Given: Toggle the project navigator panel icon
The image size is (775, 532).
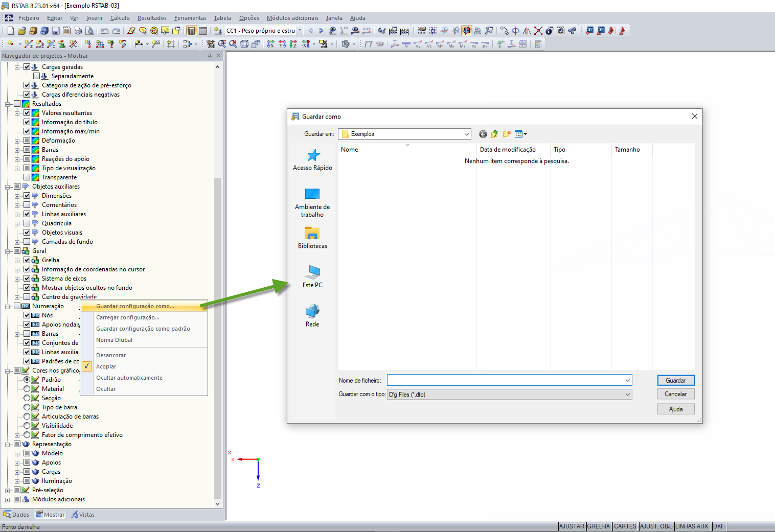Looking at the screenshot, I should (191, 31).
